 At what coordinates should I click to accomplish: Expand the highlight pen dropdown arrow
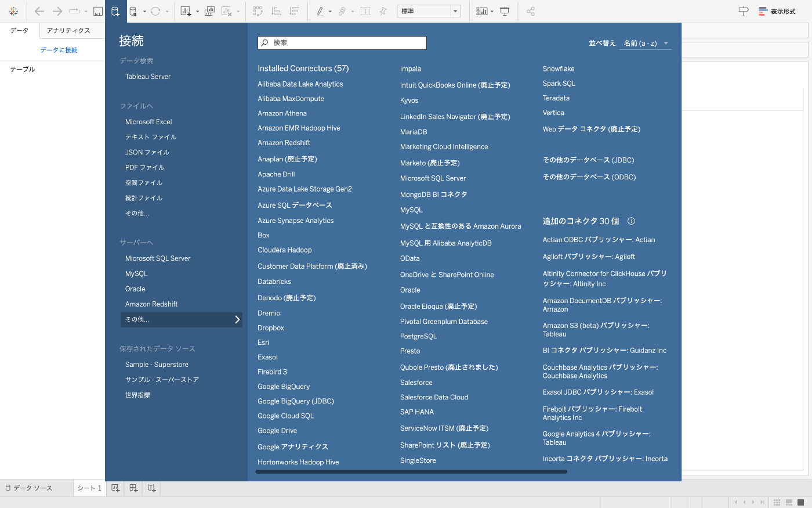330,12
